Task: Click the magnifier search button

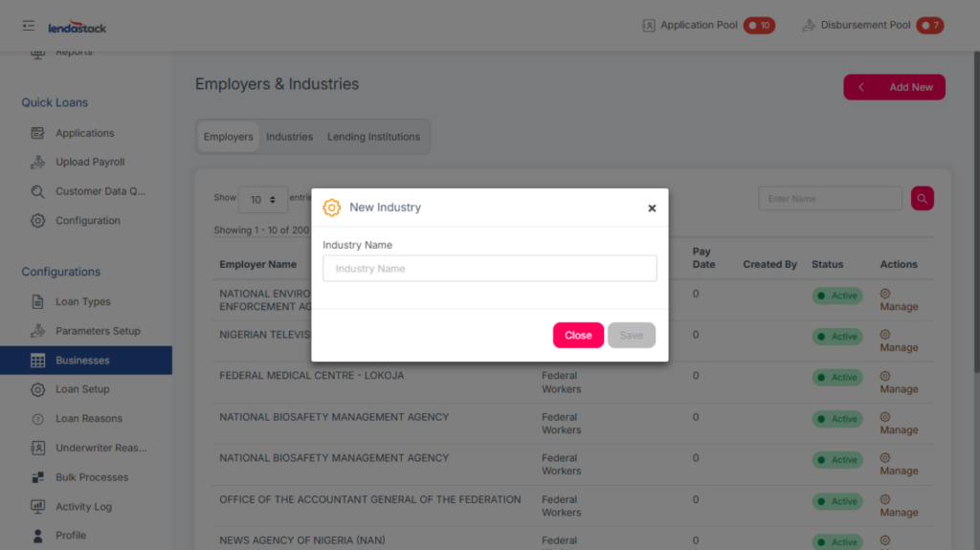Action: point(922,198)
